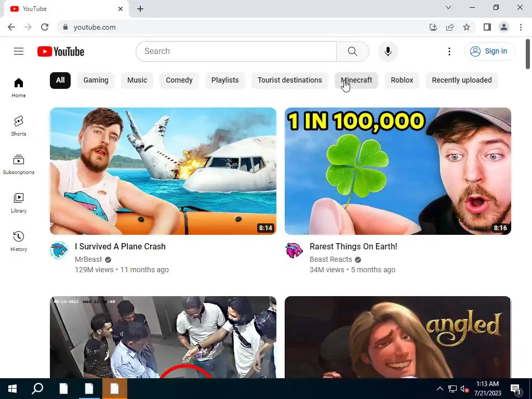Screen dimensions: 532x399
Task: Click the search magnifier button
Action: (x=353, y=51)
